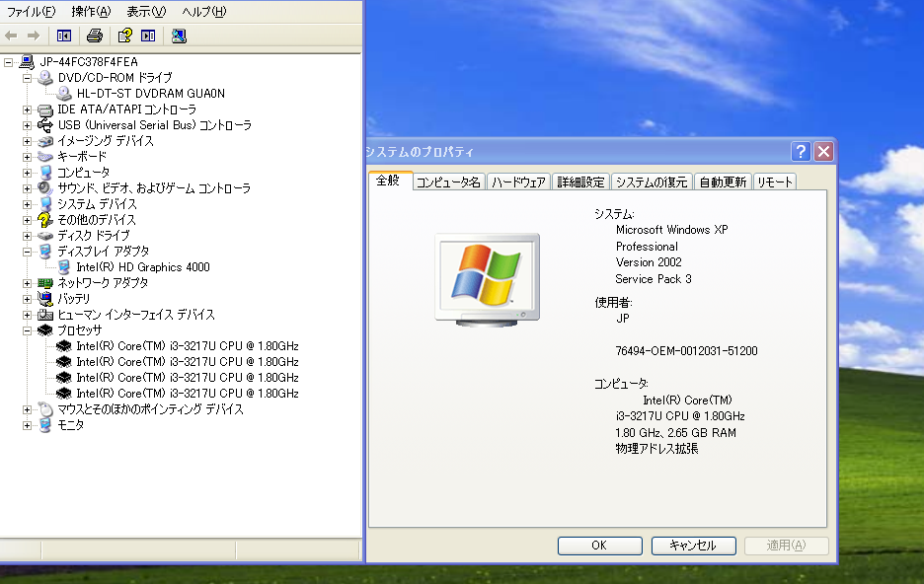Select the コンピュータ category icon
The image size is (924, 584).
coord(45,173)
